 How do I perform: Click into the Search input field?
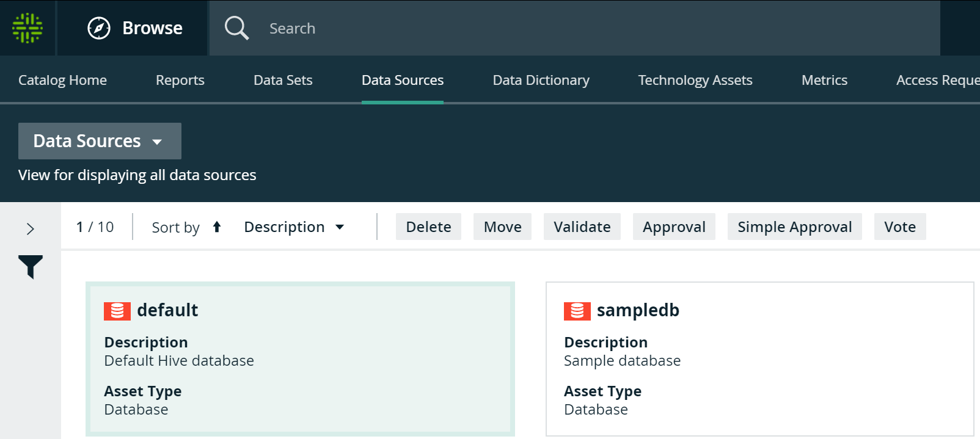coord(550,28)
